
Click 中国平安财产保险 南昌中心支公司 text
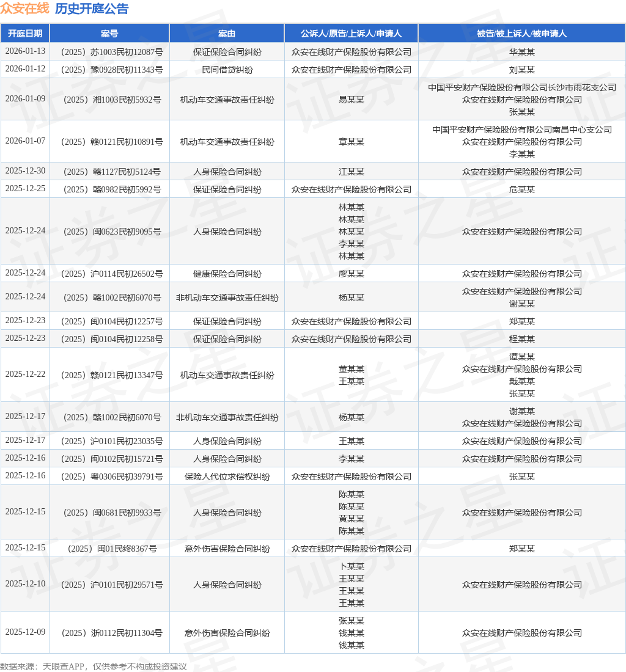coord(522,130)
